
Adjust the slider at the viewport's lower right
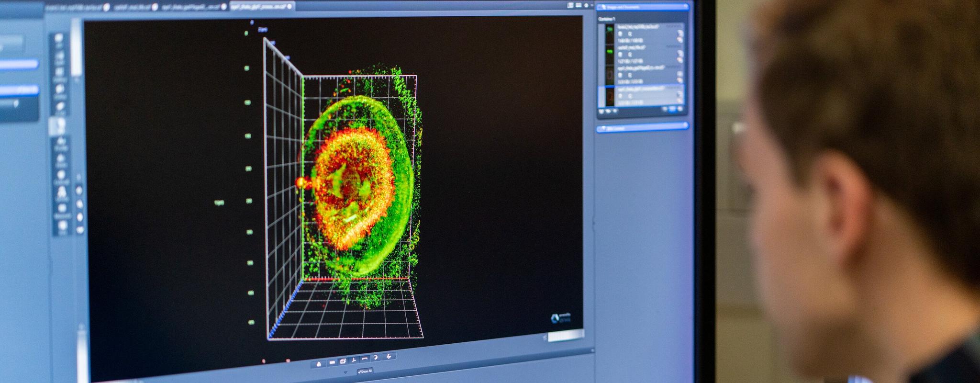pyautogui.click(x=565, y=336)
